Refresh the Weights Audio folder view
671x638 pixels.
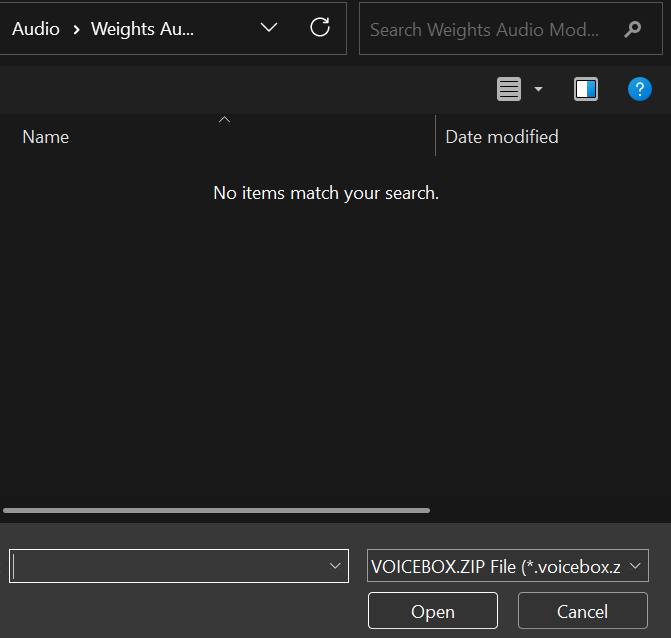320,28
